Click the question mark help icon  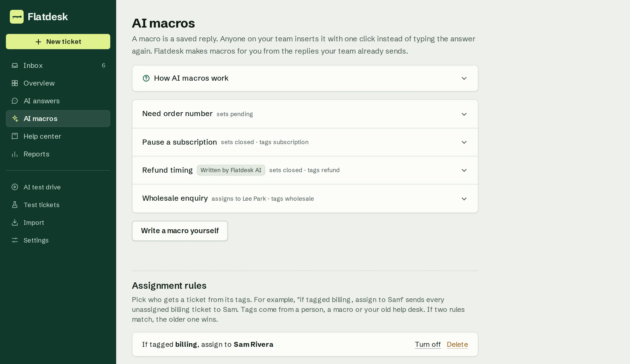(146, 78)
